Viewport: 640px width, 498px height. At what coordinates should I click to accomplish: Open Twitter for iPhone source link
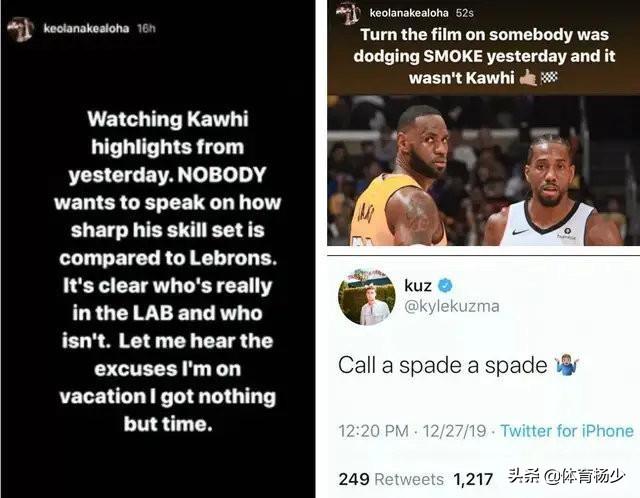[567, 431]
